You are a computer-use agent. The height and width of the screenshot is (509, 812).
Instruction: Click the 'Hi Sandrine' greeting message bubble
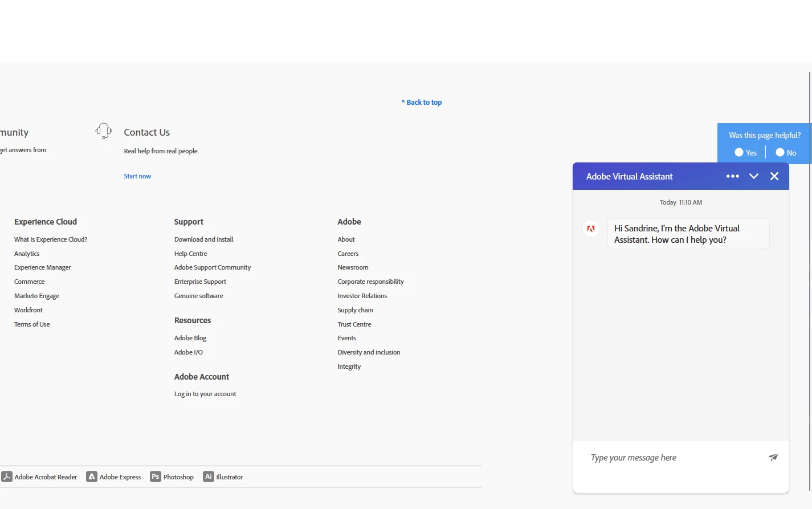coord(688,234)
